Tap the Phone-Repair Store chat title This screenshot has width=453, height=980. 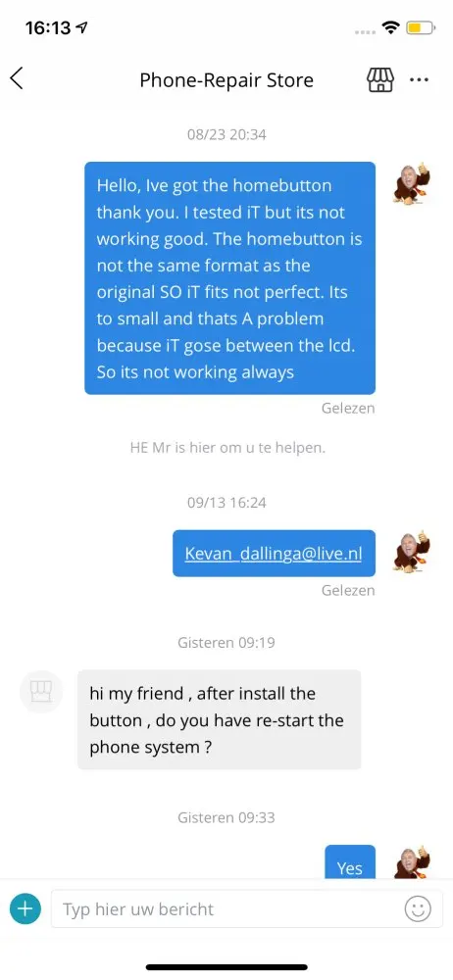226,80
